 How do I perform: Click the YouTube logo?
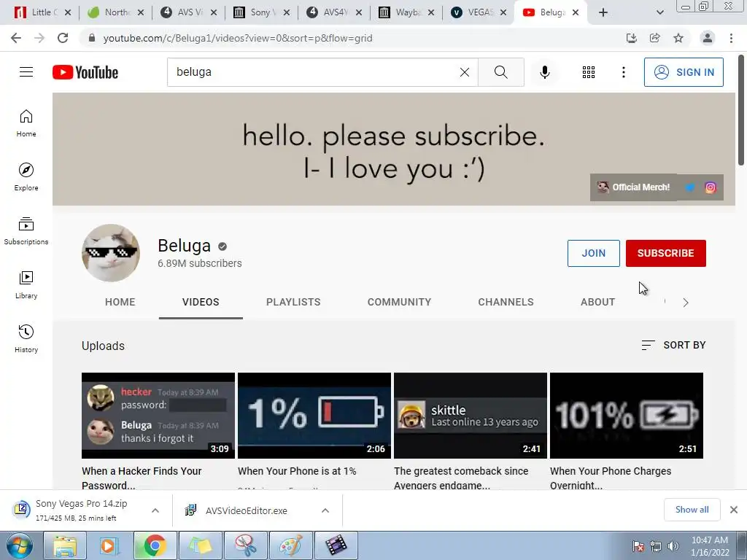[x=85, y=72]
